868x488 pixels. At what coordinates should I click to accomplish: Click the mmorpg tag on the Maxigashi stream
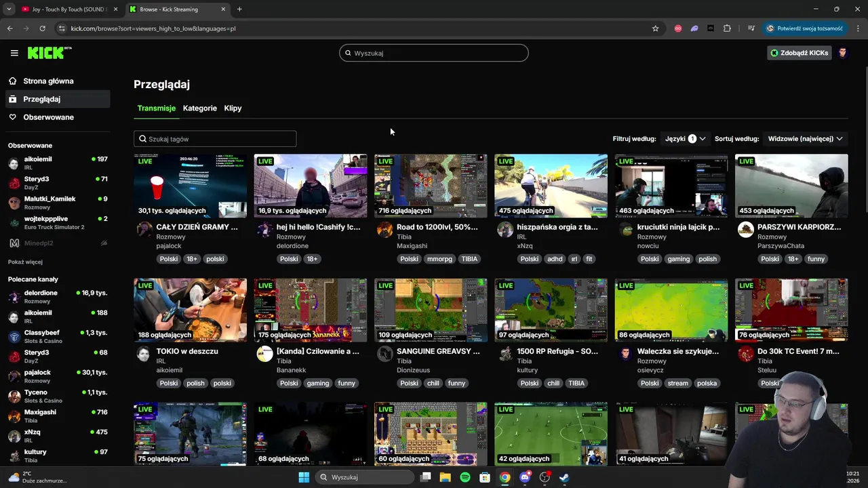click(439, 259)
